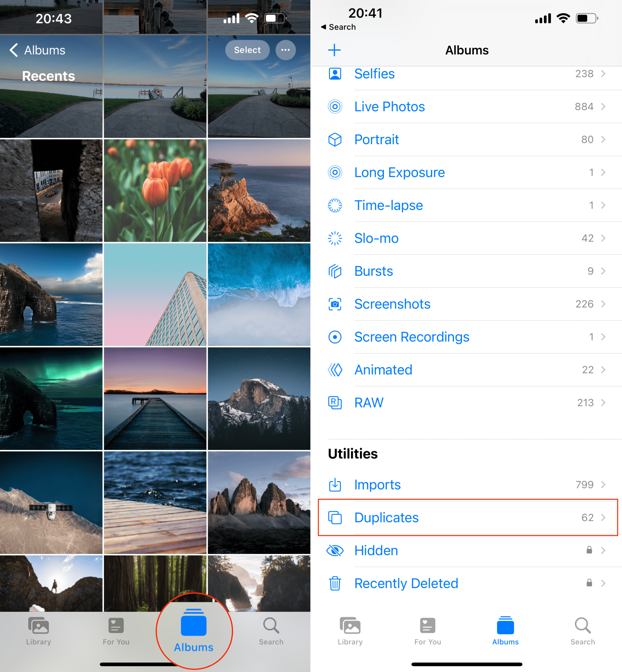Open the Duplicates album

pos(467,517)
